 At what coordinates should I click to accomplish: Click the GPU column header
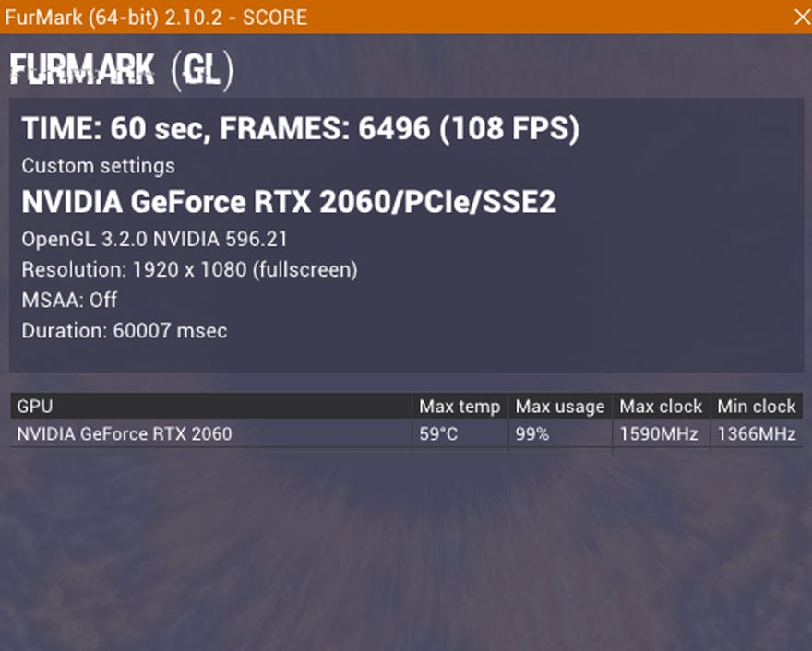coord(210,407)
